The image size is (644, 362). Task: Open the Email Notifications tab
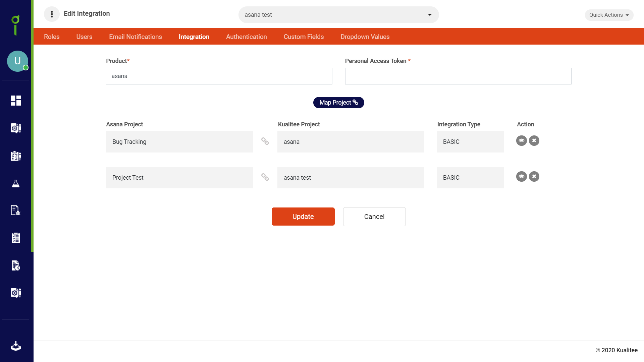[x=136, y=37]
